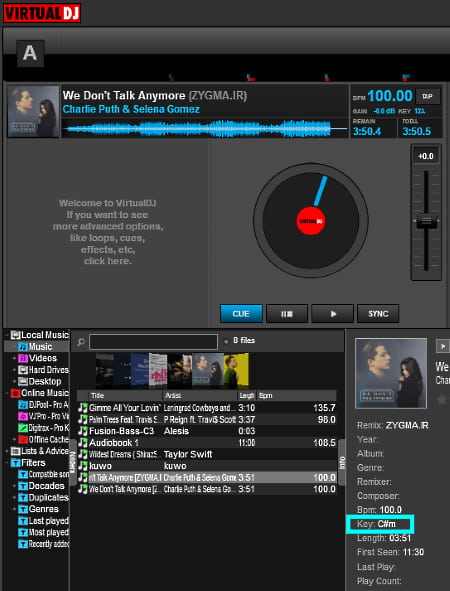Click the Remix: ZYGMA.IR field
This screenshot has height=591, width=450.
point(392,426)
